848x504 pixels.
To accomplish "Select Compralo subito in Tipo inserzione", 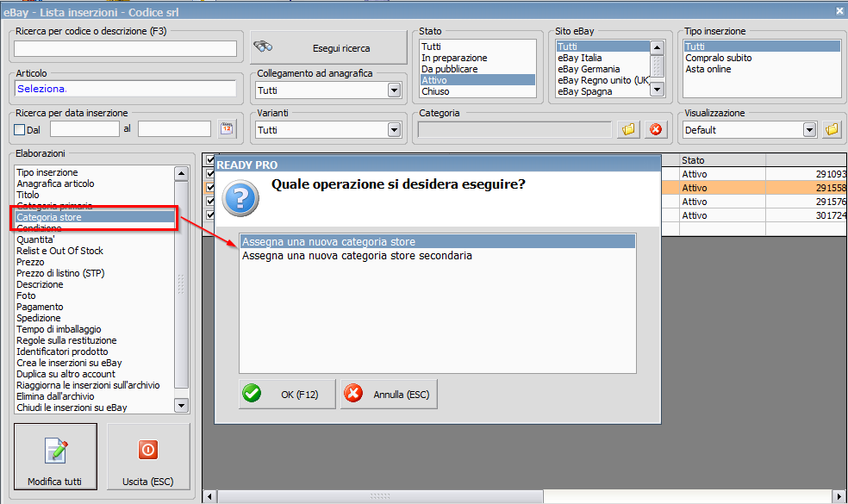I will pyautogui.click(x=719, y=58).
